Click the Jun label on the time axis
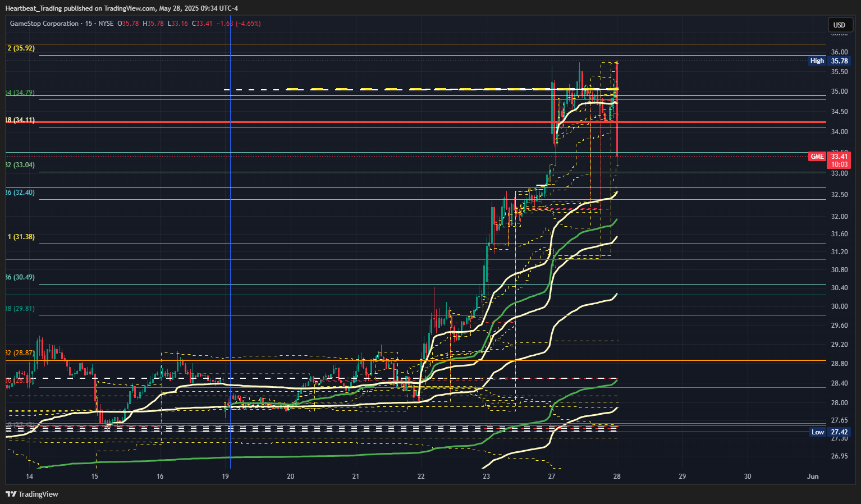Image resolution: width=861 pixels, height=504 pixels. [x=813, y=476]
